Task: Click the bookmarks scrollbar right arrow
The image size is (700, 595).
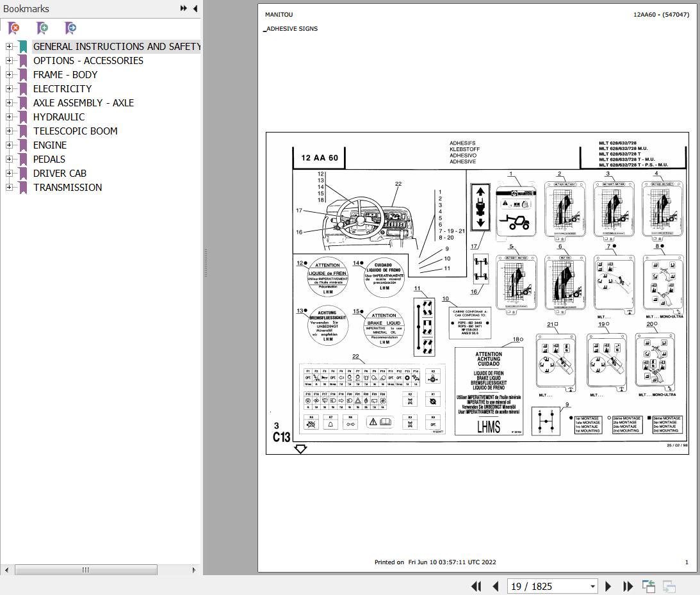Action: pyautogui.click(x=194, y=569)
